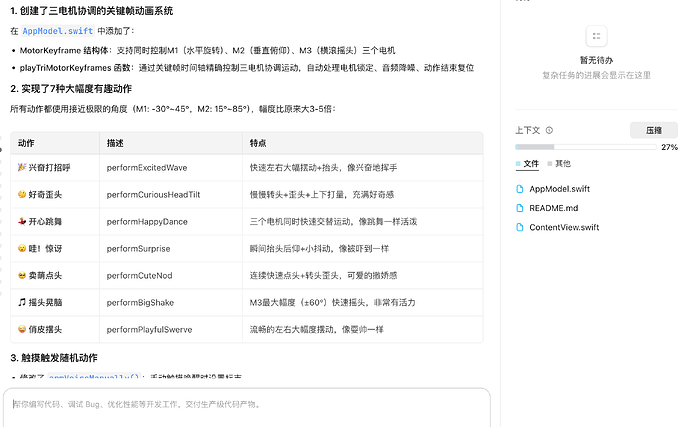The image size is (690, 427).
Task: Click the README.md file icon
Action: tap(520, 208)
